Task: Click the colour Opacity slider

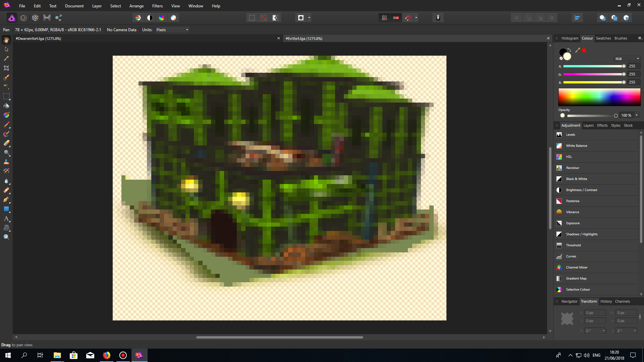Action: click(592, 116)
